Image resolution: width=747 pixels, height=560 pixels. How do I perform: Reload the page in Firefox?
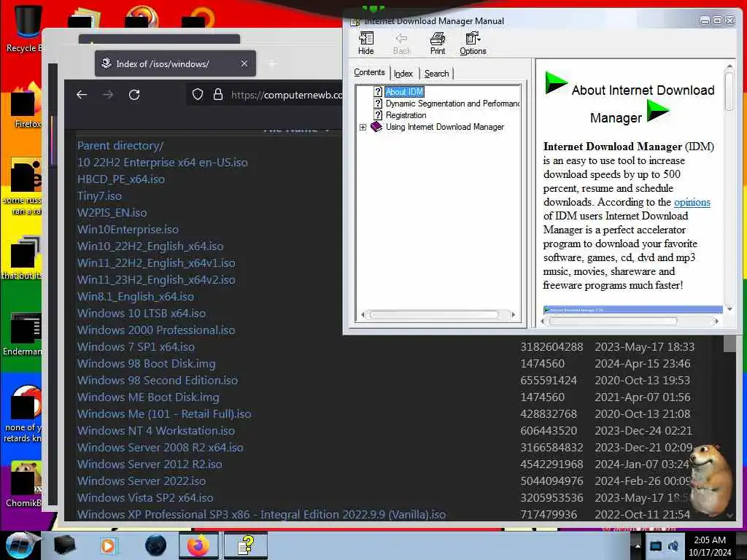[134, 95]
